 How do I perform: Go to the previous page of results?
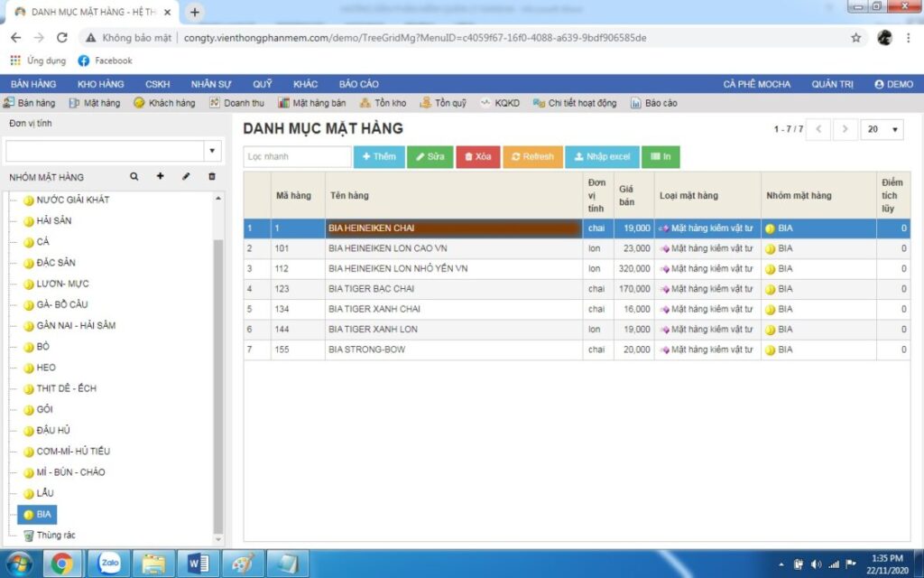click(818, 129)
